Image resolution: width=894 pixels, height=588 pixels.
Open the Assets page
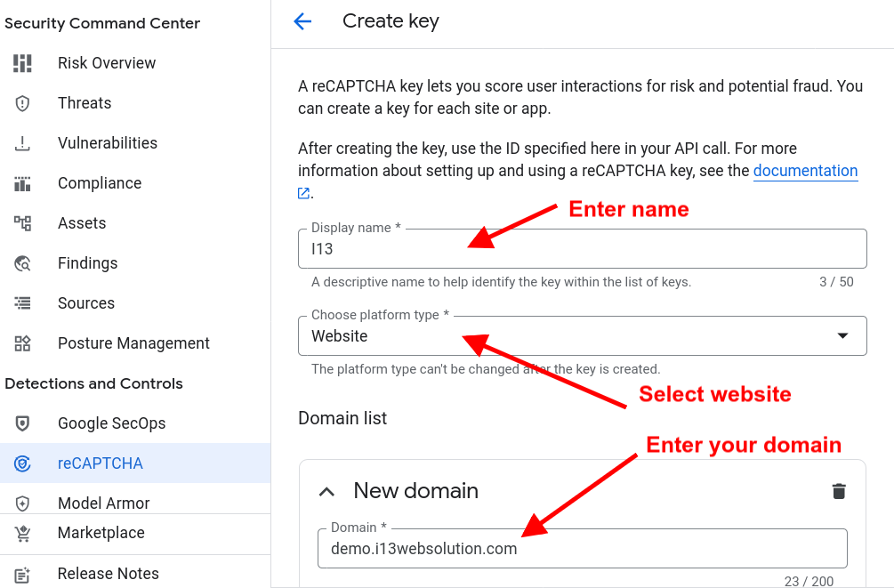[x=82, y=223]
